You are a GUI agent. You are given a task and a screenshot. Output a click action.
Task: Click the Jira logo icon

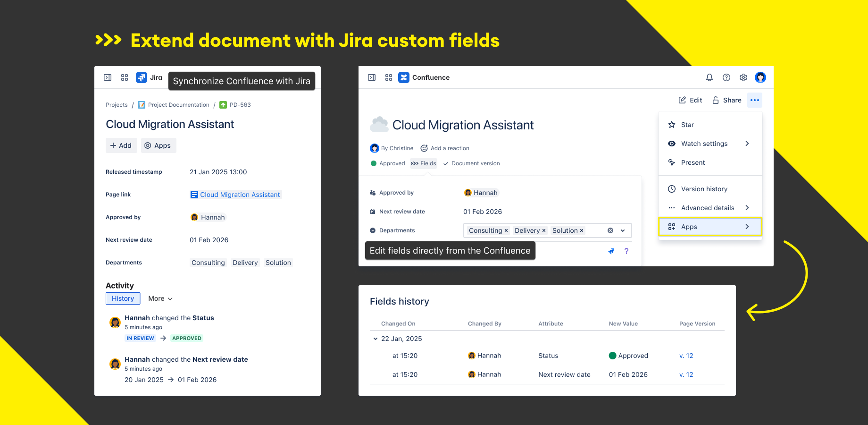(x=142, y=77)
